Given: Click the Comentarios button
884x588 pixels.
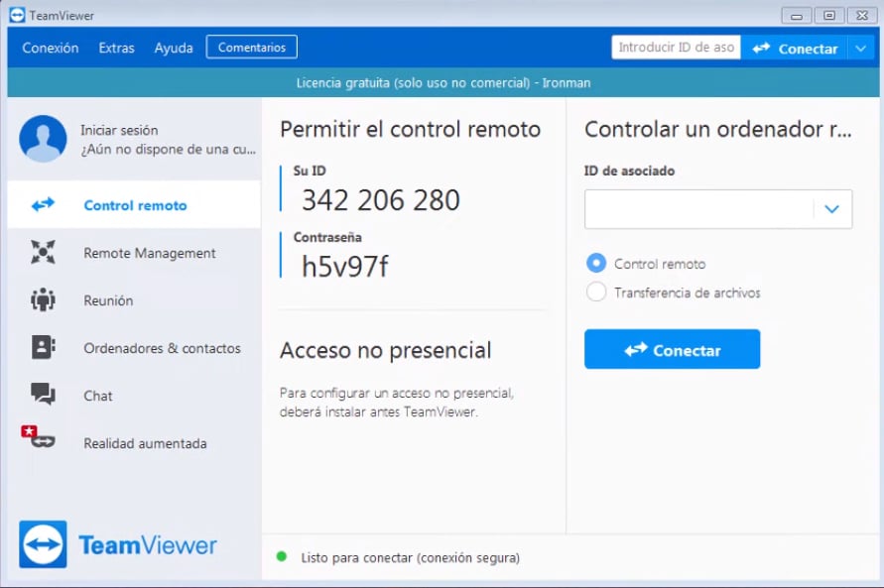Looking at the screenshot, I should pyautogui.click(x=252, y=46).
